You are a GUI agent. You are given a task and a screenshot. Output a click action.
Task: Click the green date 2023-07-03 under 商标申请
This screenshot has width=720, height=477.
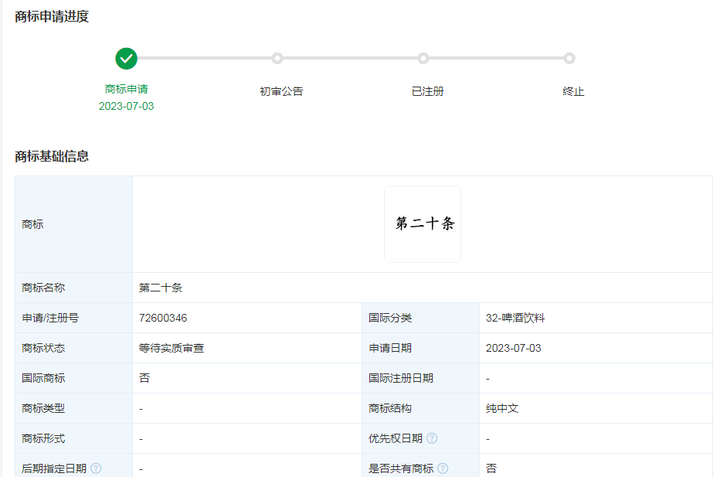126,106
